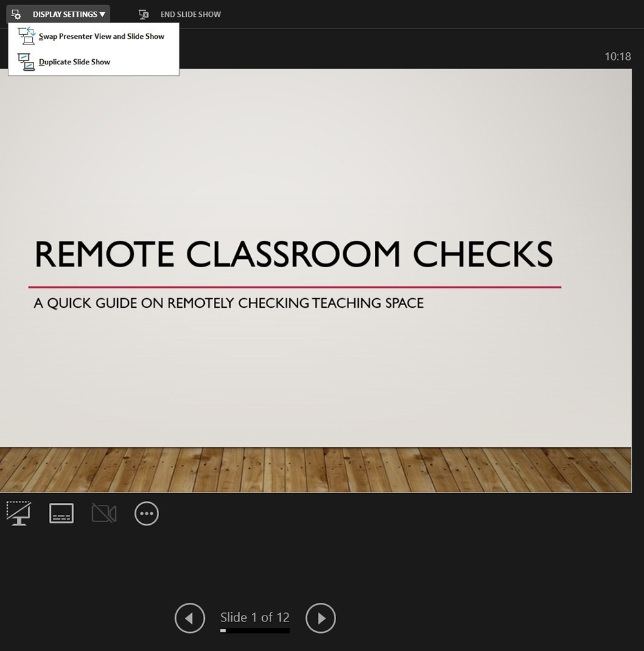Select the black or unblack screen icon
Image resolution: width=644 pixels, height=651 pixels.
pos(18,513)
